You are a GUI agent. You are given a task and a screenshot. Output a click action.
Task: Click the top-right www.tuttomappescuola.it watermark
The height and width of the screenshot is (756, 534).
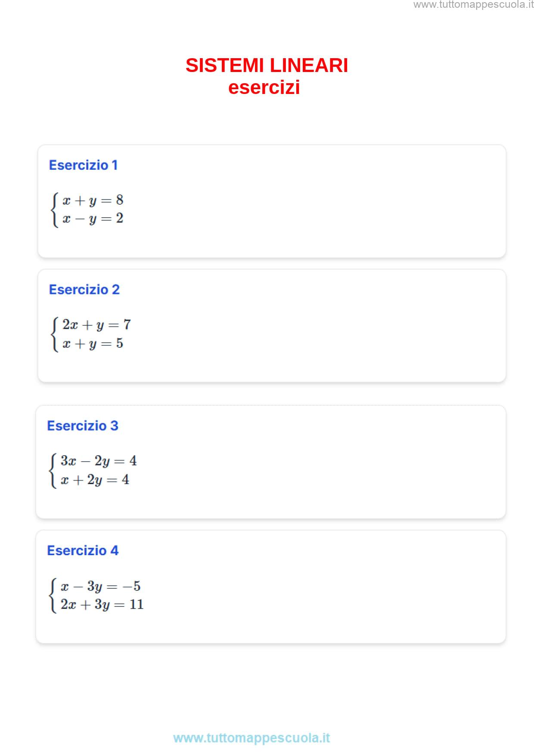[473, 5]
